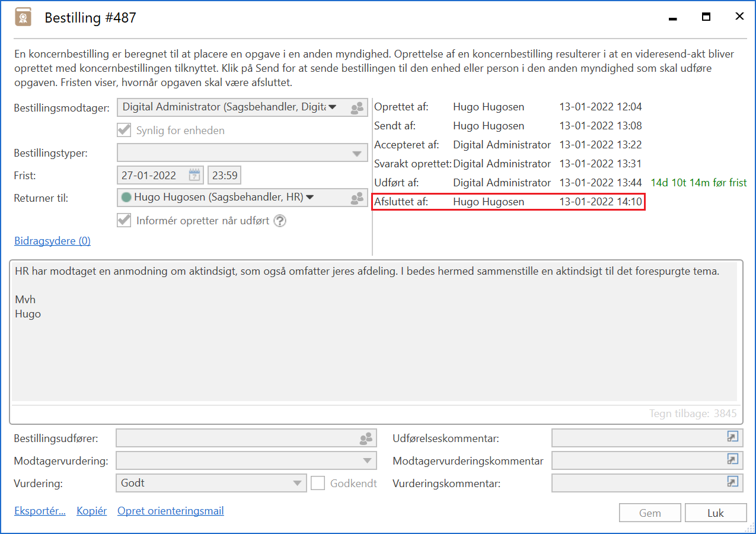
Task: Open the Bestillingstyper dropdown
Action: tap(356, 154)
